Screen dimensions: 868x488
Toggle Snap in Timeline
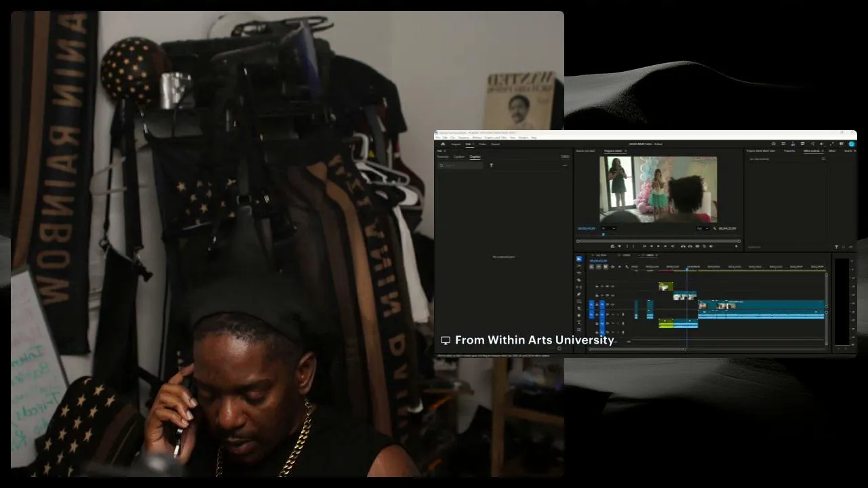599,266
